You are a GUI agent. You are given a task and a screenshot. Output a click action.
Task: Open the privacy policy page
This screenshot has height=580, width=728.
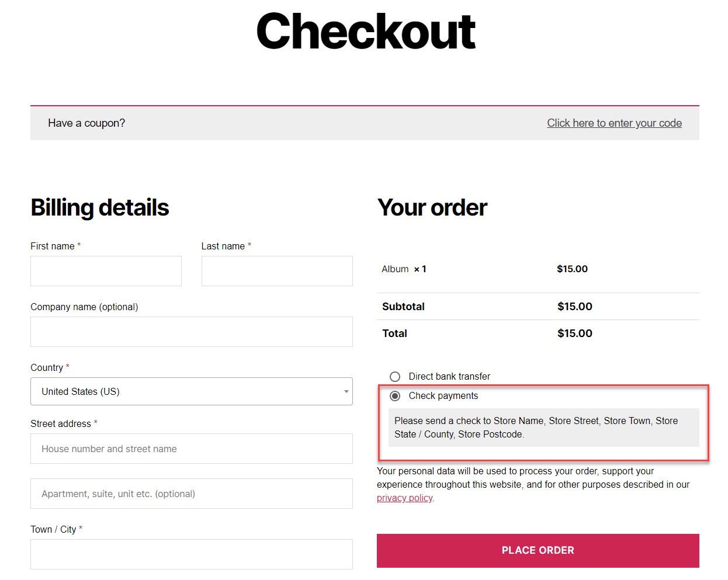(404, 498)
